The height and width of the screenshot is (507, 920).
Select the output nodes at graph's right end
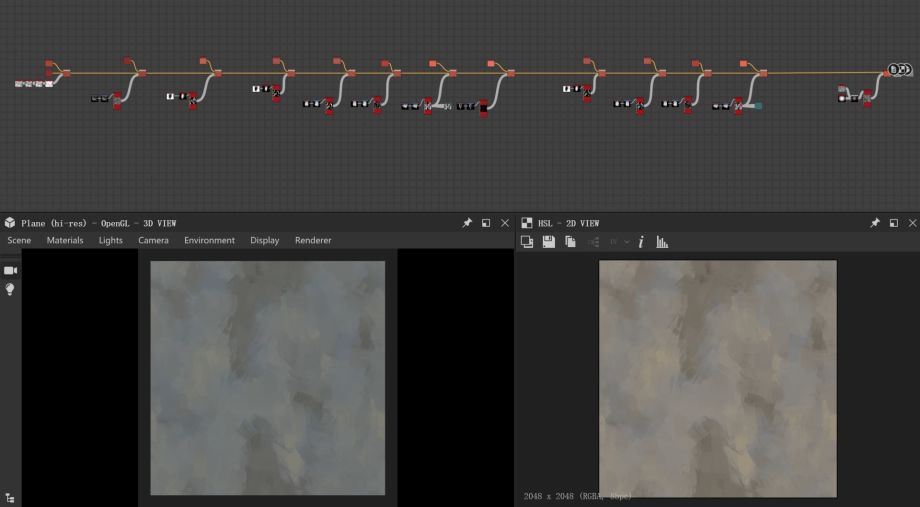pos(900,70)
